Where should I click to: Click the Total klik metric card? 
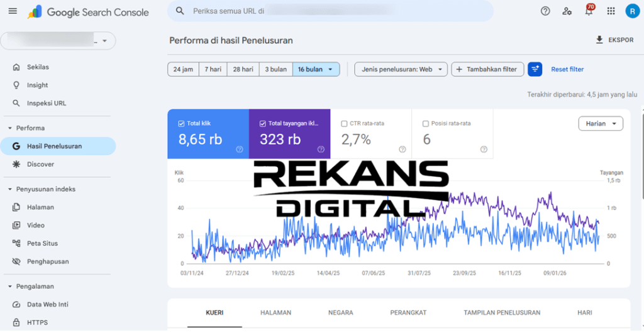tap(208, 134)
